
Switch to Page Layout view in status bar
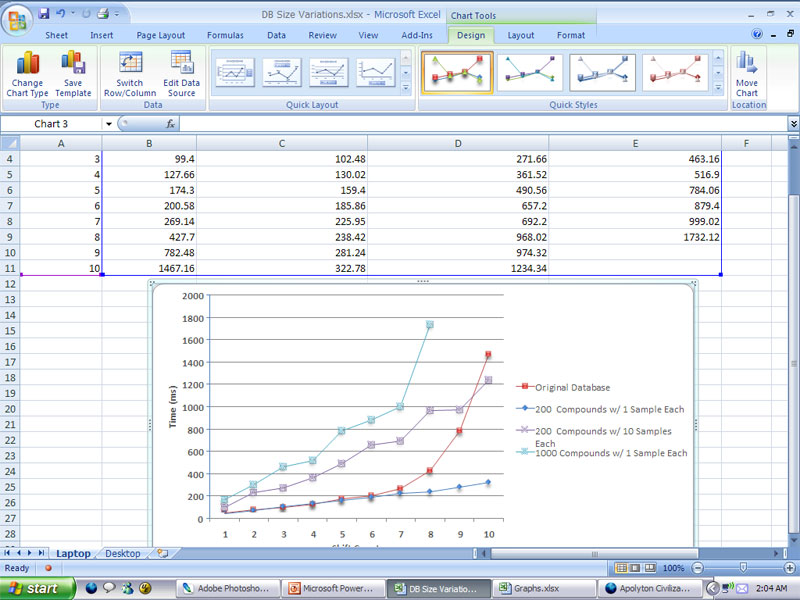635,568
